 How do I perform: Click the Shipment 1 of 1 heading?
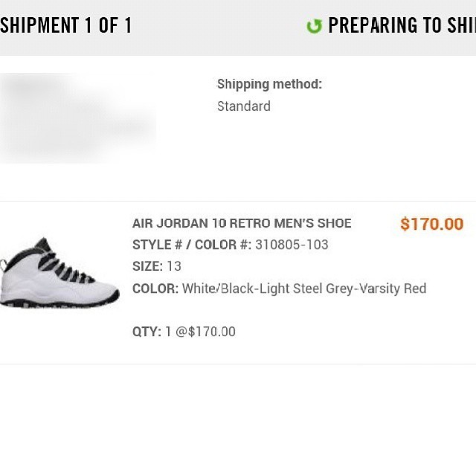(x=66, y=26)
